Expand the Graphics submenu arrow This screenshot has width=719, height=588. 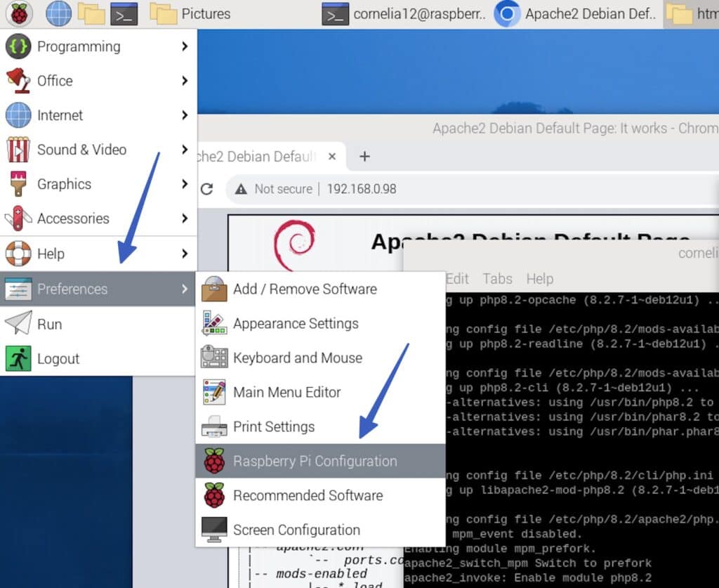pyautogui.click(x=185, y=184)
